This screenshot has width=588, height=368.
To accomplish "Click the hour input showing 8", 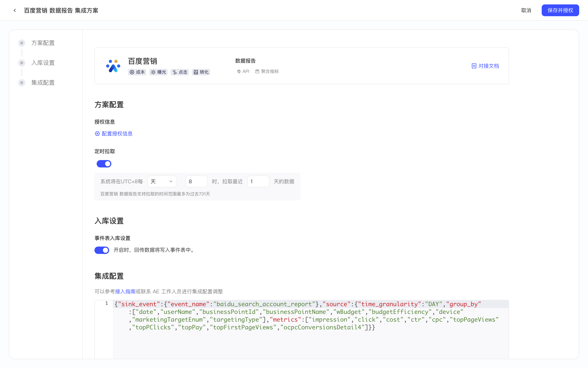I will click(x=196, y=181).
